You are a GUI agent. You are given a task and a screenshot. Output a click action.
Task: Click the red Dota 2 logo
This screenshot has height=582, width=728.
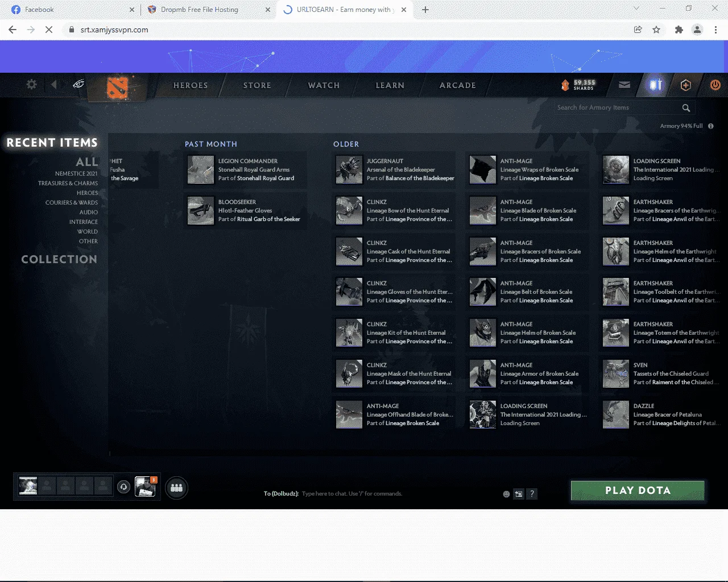pos(118,87)
